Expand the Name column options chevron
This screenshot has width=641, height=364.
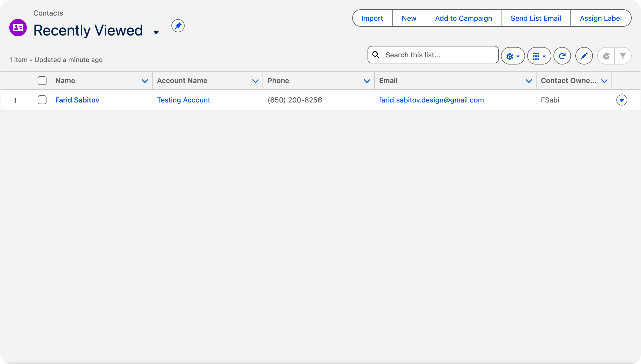point(145,81)
